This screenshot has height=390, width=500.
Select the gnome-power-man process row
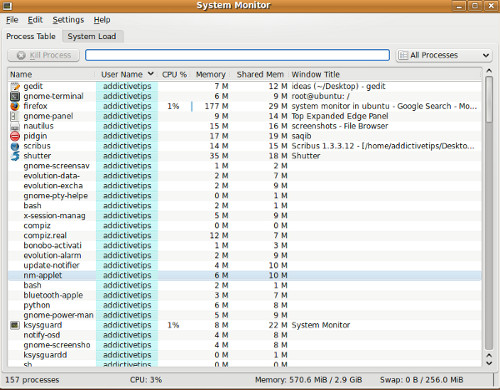[245, 315]
